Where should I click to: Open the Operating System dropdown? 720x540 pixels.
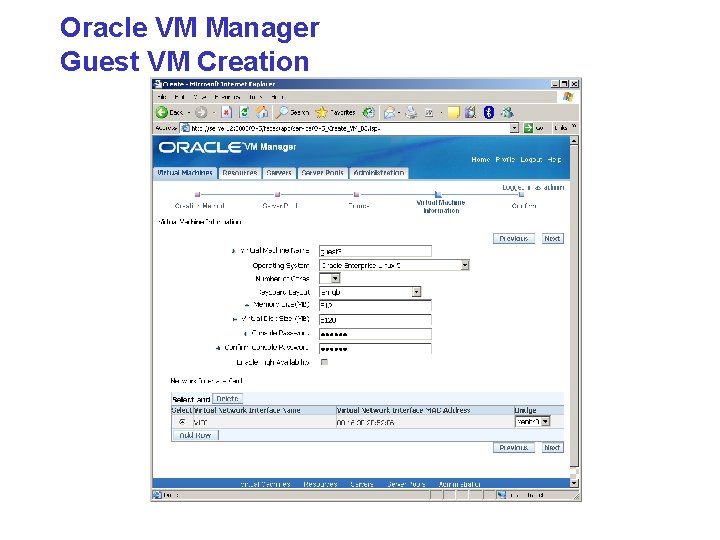(x=465, y=265)
